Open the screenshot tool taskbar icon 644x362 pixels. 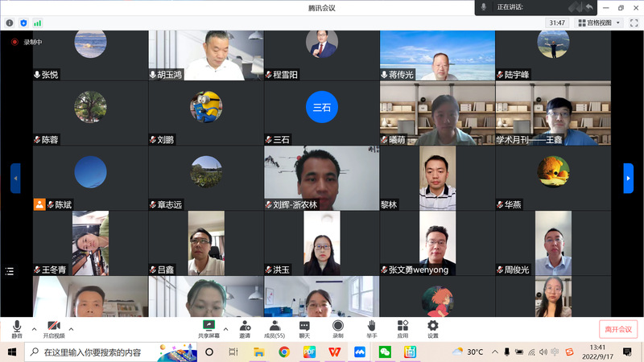tap(410, 352)
